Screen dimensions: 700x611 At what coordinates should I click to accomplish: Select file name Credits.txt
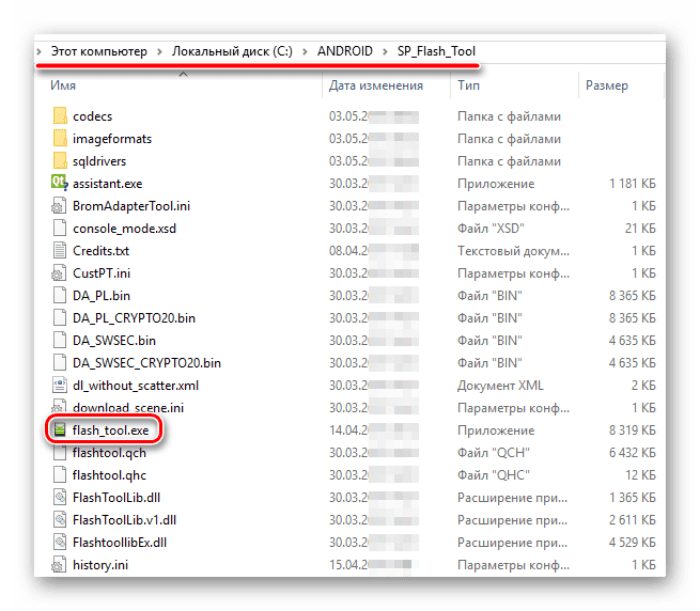(101, 250)
